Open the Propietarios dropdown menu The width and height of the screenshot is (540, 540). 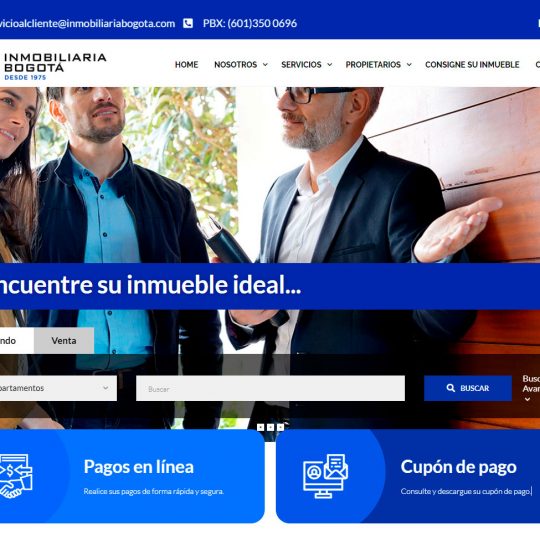tap(378, 65)
